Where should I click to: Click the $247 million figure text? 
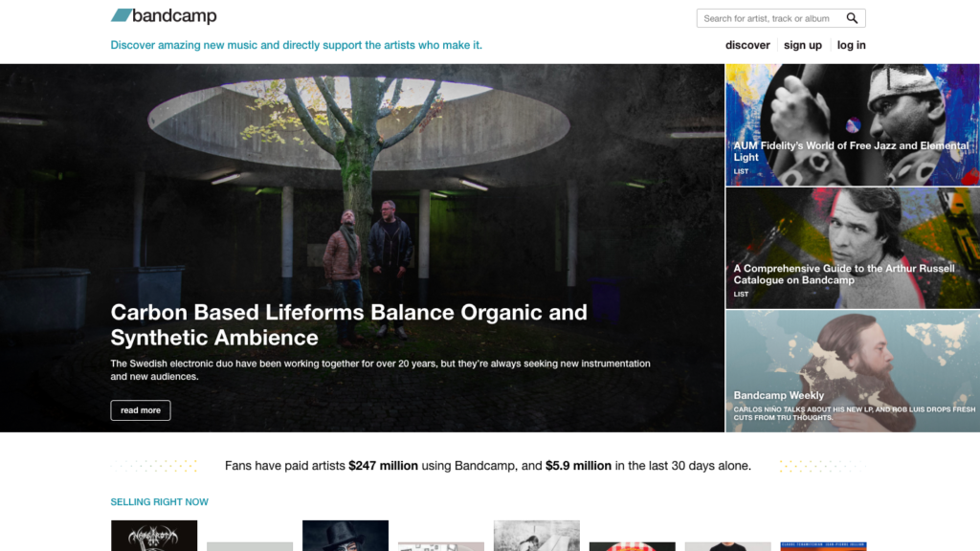383,466
